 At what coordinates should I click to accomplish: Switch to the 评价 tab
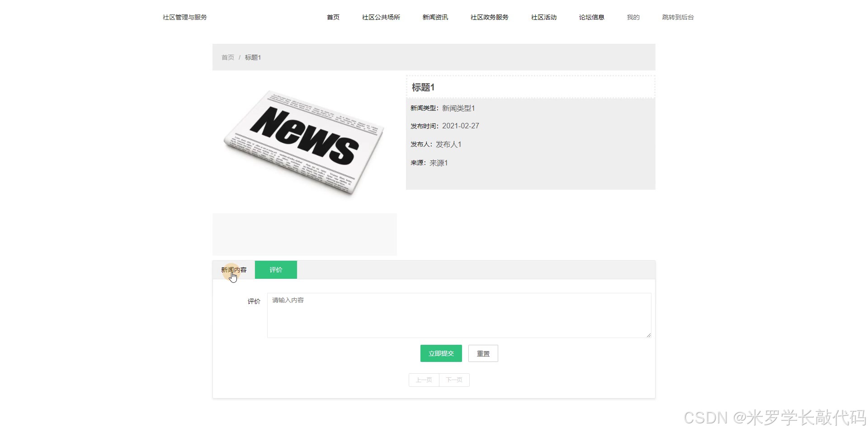click(275, 269)
